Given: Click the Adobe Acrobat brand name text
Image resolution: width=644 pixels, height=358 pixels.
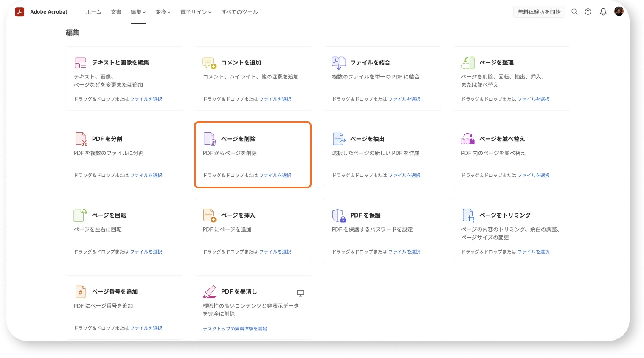Looking at the screenshot, I should pyautogui.click(x=49, y=12).
